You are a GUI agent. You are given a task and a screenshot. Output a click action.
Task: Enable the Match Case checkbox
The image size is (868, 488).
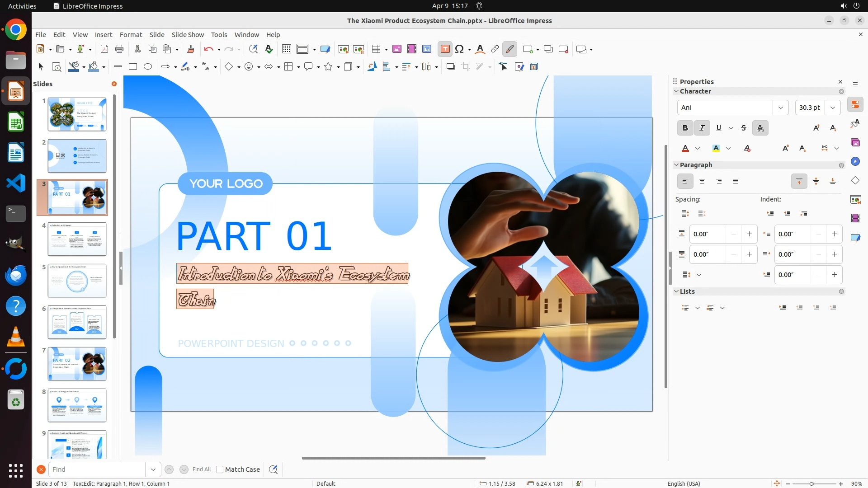220,469
